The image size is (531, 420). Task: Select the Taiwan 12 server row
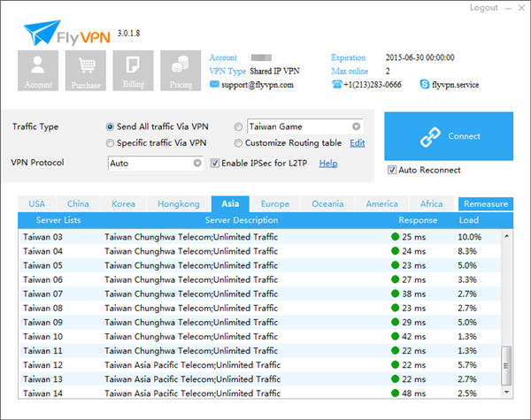coord(259,365)
